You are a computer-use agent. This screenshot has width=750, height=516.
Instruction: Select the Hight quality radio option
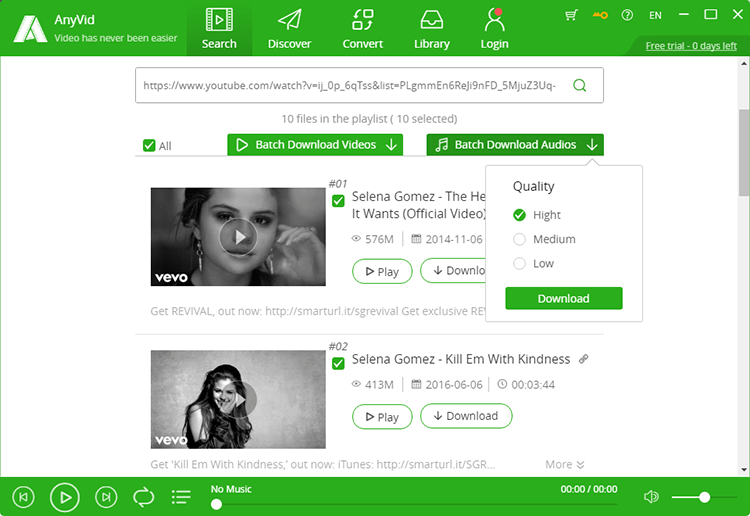pos(519,215)
